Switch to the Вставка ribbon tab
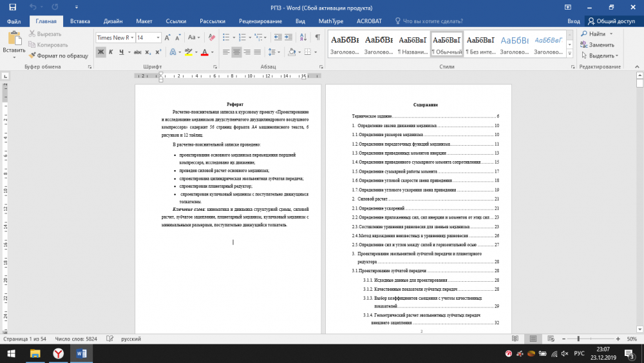This screenshot has width=644, height=363. [x=80, y=21]
